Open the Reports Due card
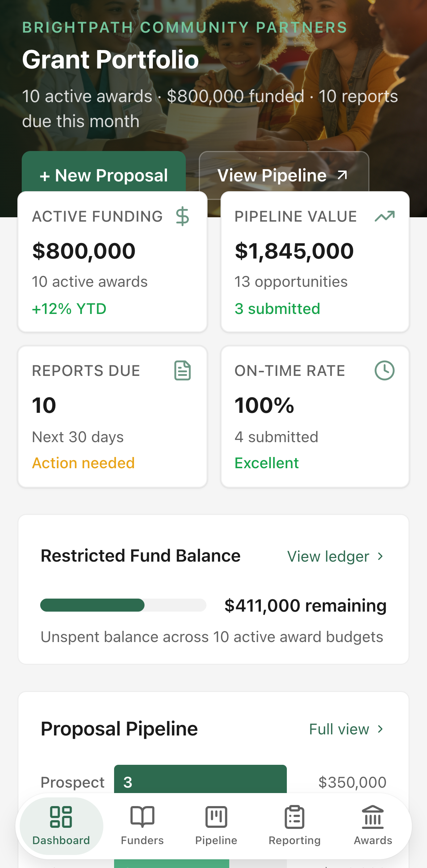Screen dimensions: 427x868 (x=113, y=416)
